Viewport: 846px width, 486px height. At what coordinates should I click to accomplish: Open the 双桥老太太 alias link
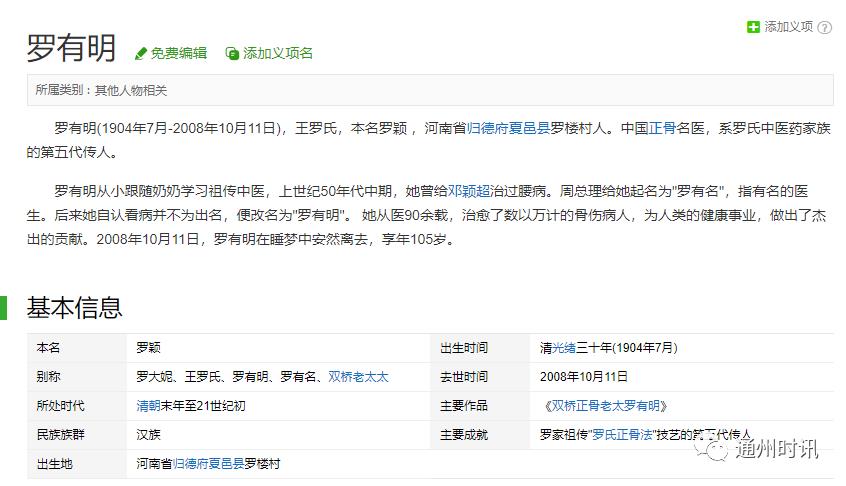coord(358,377)
